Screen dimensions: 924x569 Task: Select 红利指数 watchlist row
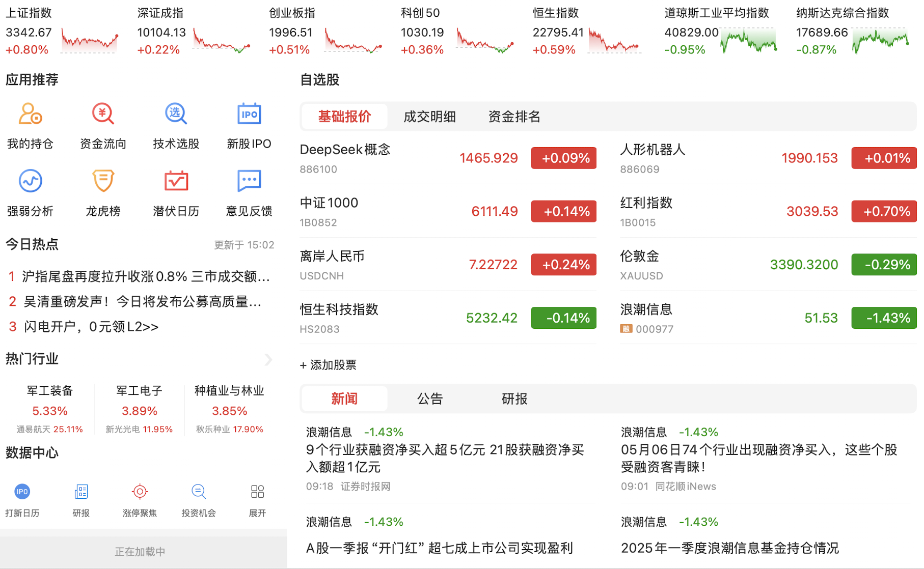tap(768, 211)
